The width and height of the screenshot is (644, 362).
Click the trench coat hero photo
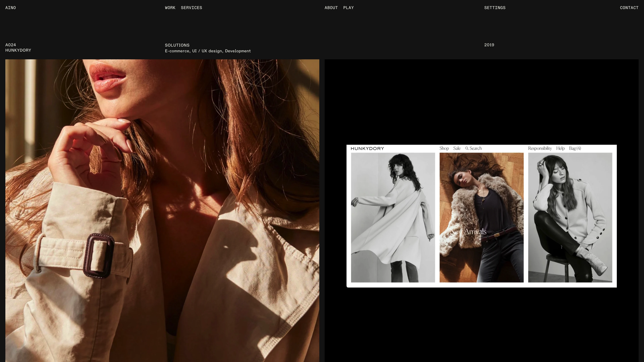162,210
